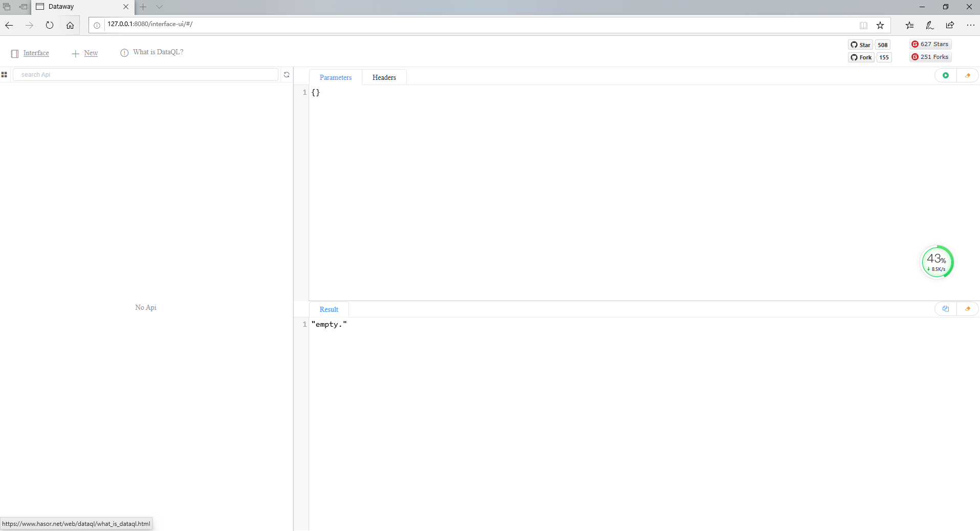The height and width of the screenshot is (531, 980).
Task: Clear the result with orange eraser icon
Action: [968, 309]
